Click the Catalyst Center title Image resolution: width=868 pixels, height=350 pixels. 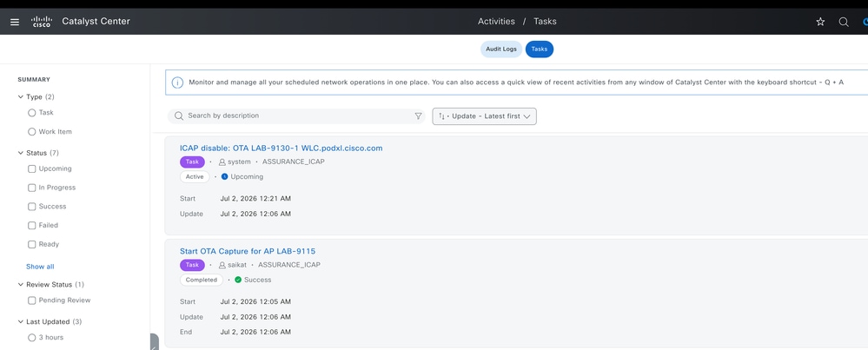coord(96,22)
